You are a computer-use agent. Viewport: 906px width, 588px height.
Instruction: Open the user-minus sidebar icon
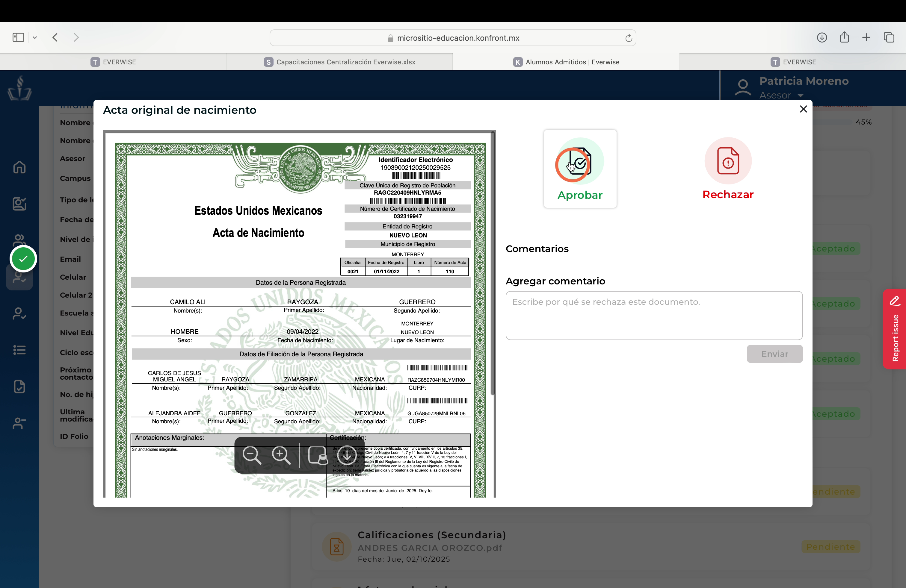pyautogui.click(x=19, y=423)
